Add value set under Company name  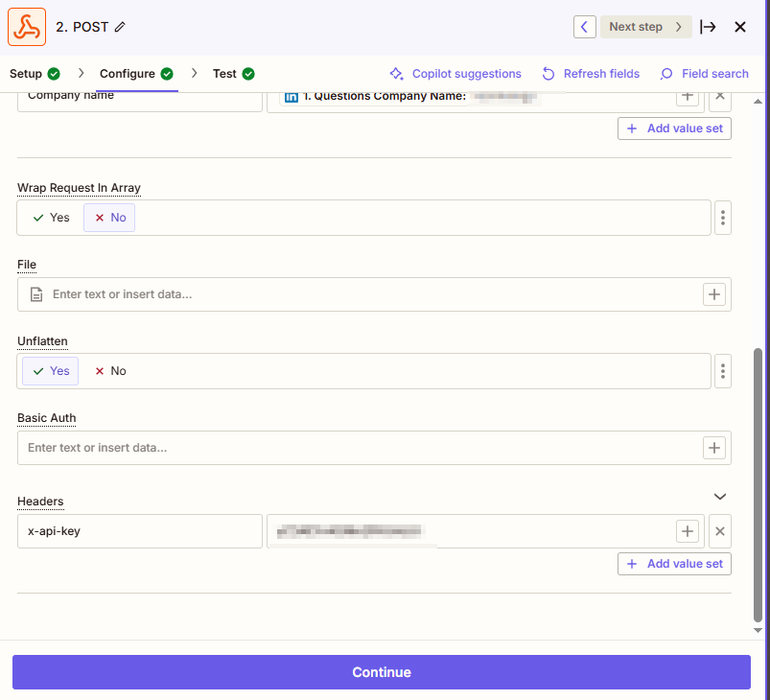coord(674,128)
